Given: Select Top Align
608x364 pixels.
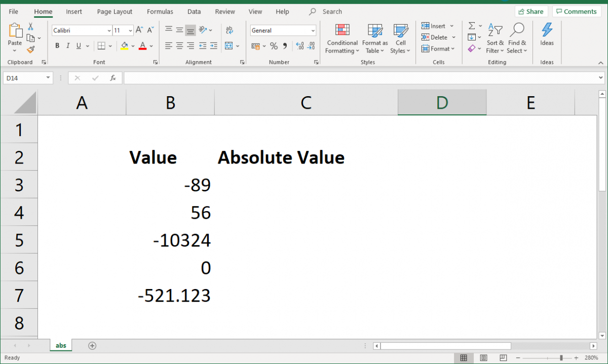Looking at the screenshot, I should (169, 30).
